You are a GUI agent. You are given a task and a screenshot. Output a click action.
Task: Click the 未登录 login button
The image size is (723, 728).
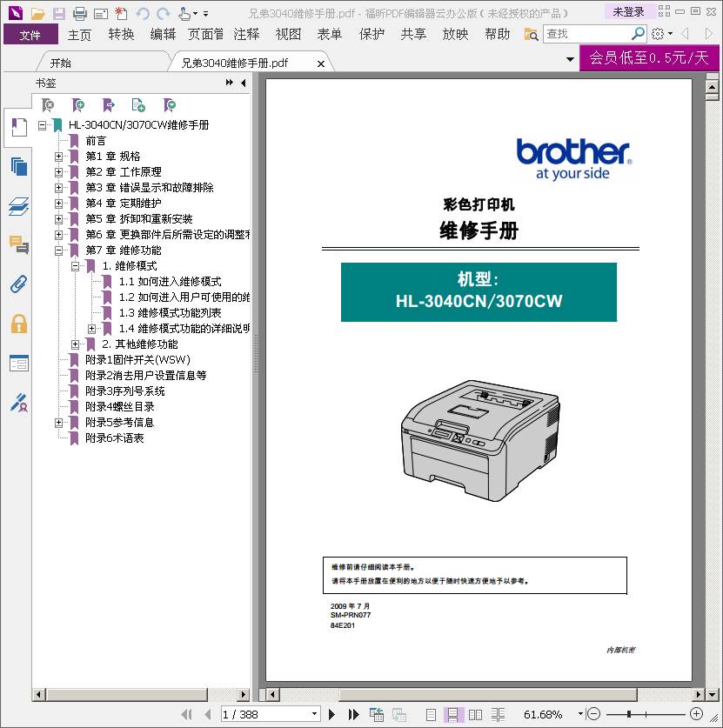[628, 11]
